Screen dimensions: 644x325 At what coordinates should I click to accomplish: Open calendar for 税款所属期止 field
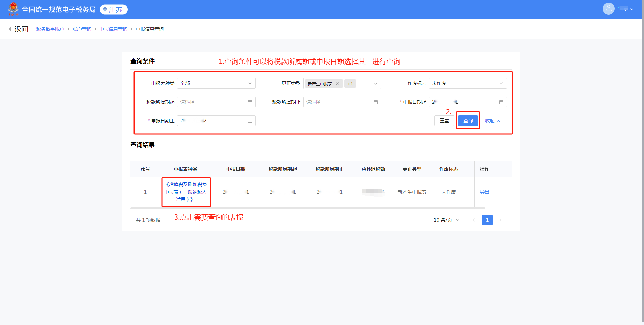[x=375, y=102]
